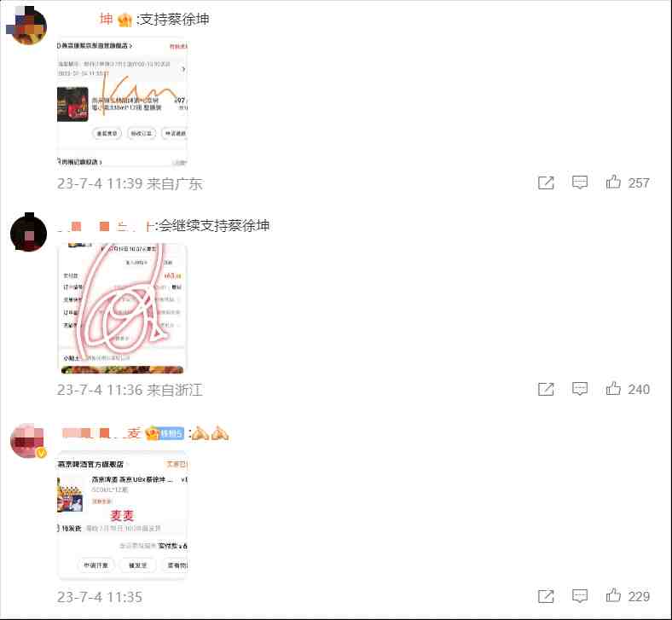
Task: Open the pink swirl order image
Action: pyautogui.click(x=122, y=309)
